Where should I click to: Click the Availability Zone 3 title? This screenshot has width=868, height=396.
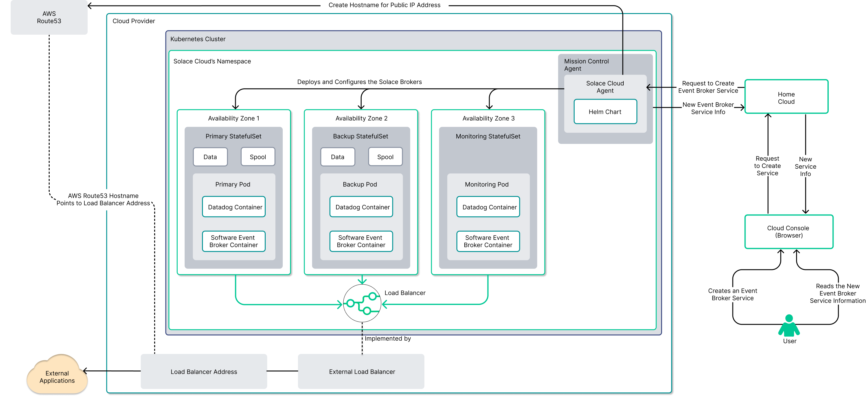coord(488,118)
